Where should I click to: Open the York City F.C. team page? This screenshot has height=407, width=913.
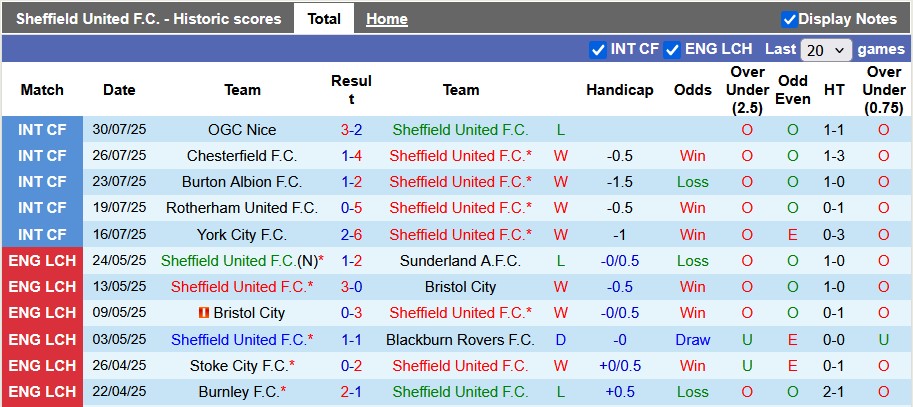(x=242, y=234)
